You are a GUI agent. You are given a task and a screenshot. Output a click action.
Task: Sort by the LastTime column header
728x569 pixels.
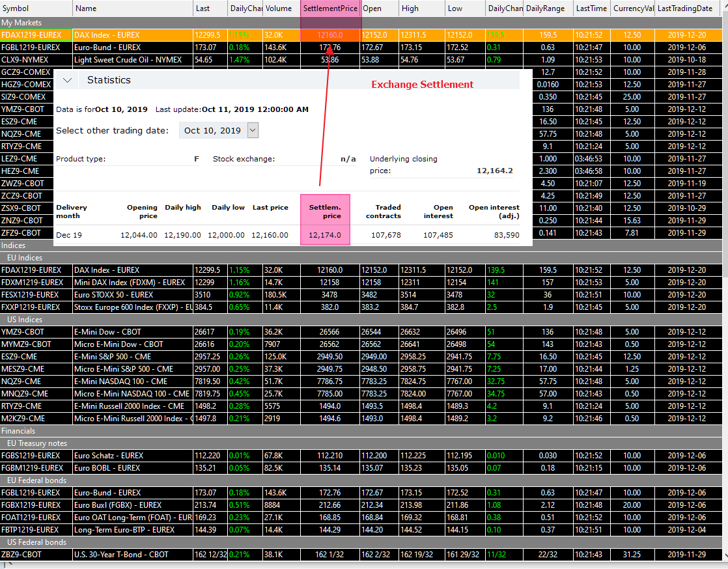click(x=592, y=8)
